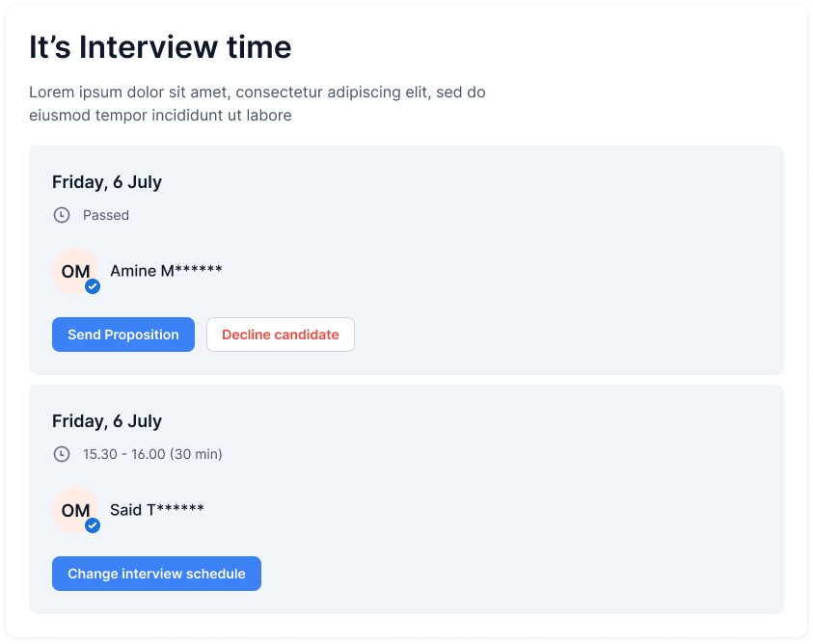
Task: Click the 15.30 - 16.00 (30 min) time text
Action: click(x=152, y=454)
